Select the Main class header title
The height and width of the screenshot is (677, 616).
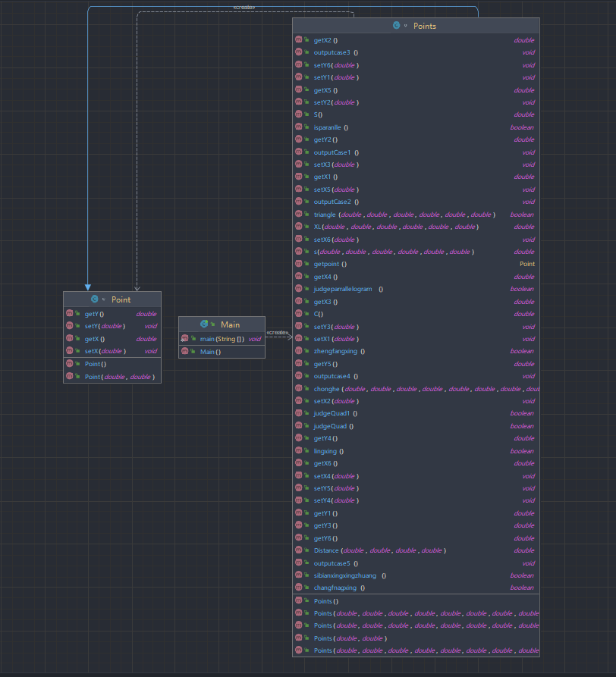coord(231,324)
